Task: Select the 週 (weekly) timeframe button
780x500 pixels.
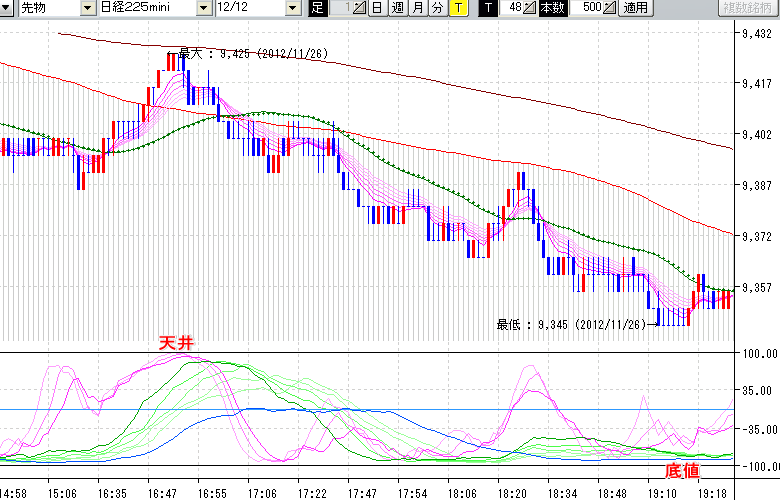Action: tap(397, 8)
